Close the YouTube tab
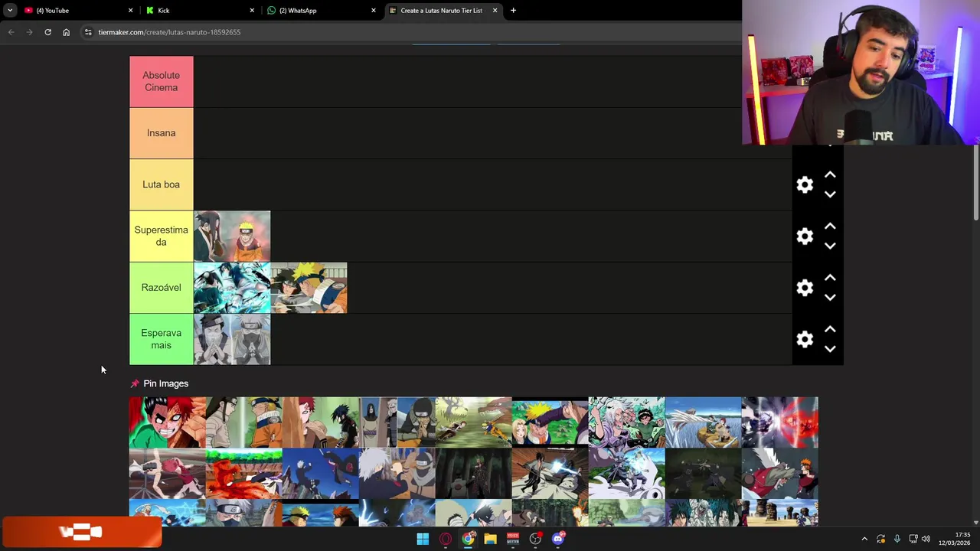This screenshot has width=980, height=551. pyautogui.click(x=130, y=11)
